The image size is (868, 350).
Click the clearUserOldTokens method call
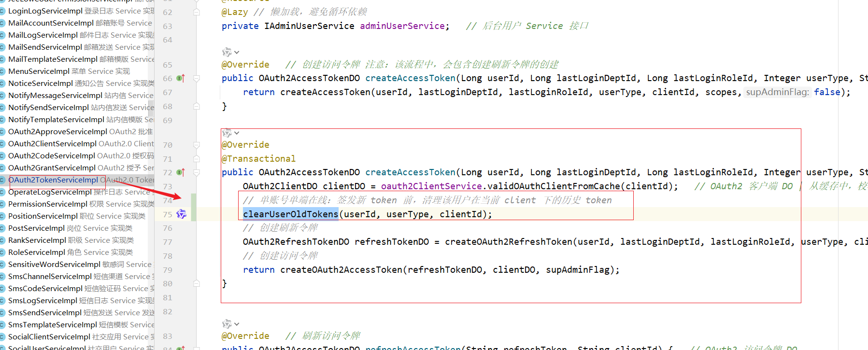290,214
